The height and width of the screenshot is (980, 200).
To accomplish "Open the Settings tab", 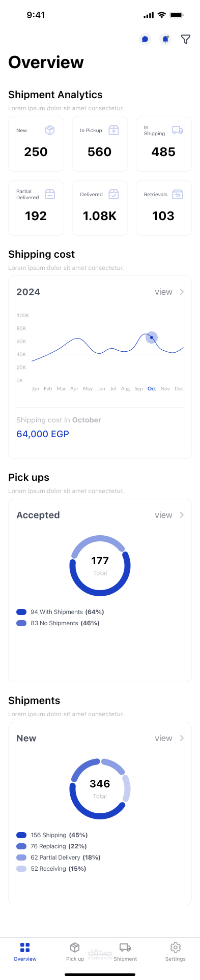I will (175, 952).
